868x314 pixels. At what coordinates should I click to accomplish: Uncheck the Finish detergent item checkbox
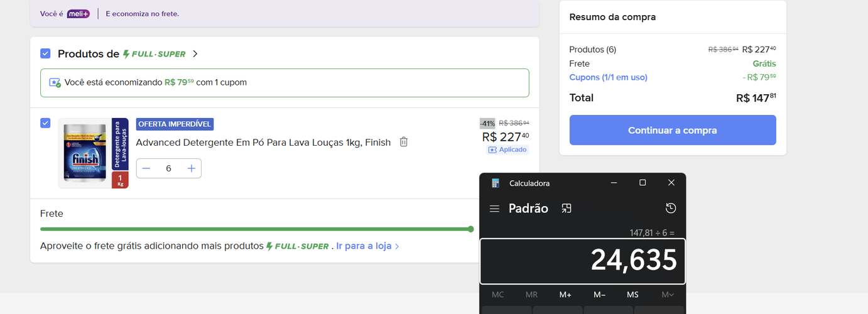[45, 123]
